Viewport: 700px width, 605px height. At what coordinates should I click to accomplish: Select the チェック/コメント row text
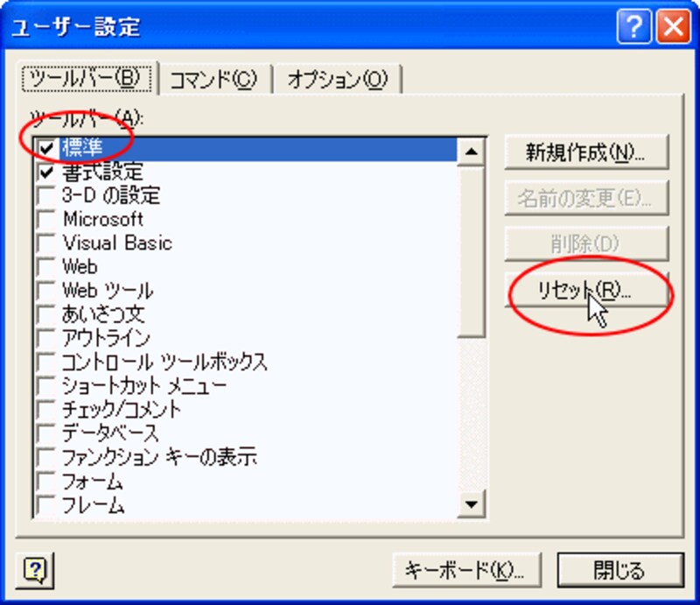click(x=122, y=410)
